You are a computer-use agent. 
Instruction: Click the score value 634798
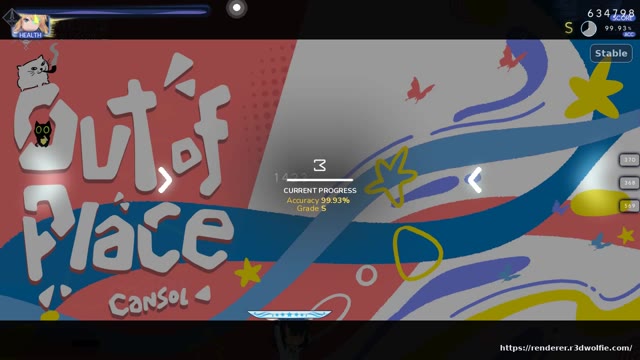point(611,13)
